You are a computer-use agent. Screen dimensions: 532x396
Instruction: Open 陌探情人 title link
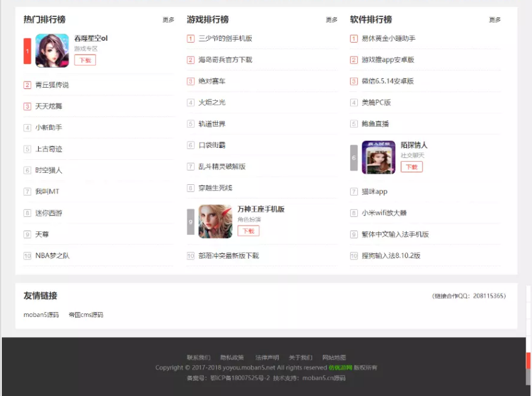click(414, 145)
